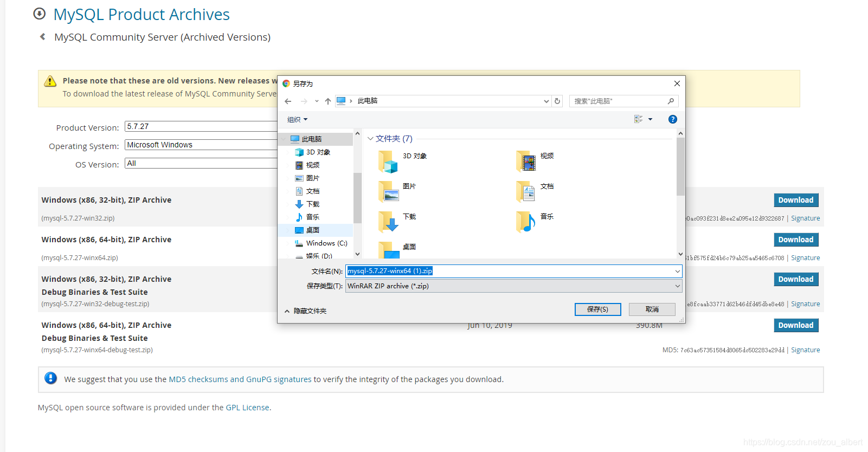Click the search magnifier icon

coord(671,101)
